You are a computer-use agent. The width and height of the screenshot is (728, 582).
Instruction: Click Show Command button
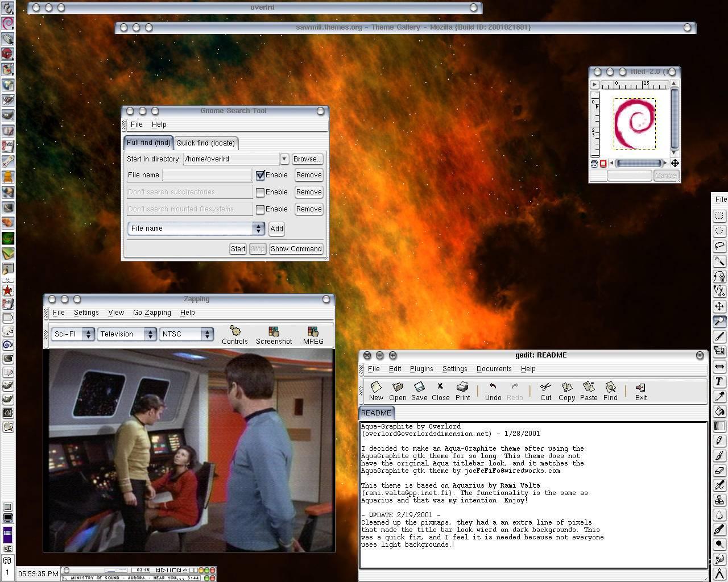tap(296, 249)
